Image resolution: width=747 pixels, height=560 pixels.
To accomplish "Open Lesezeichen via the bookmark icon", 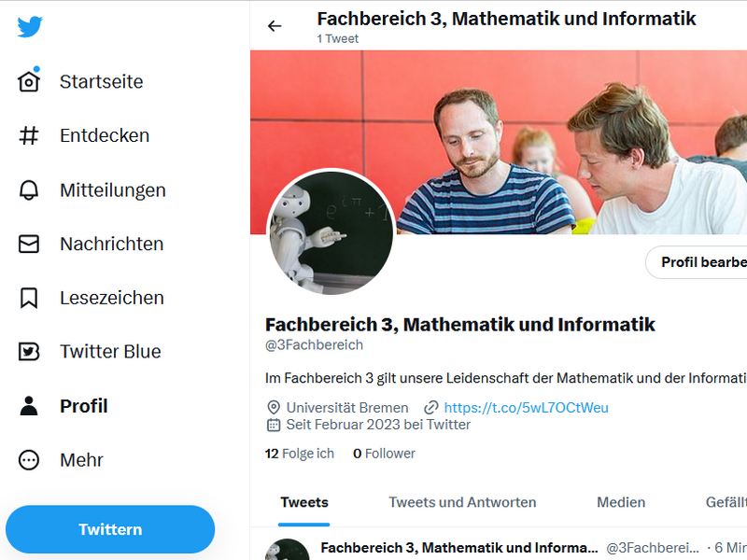I will (x=30, y=299).
